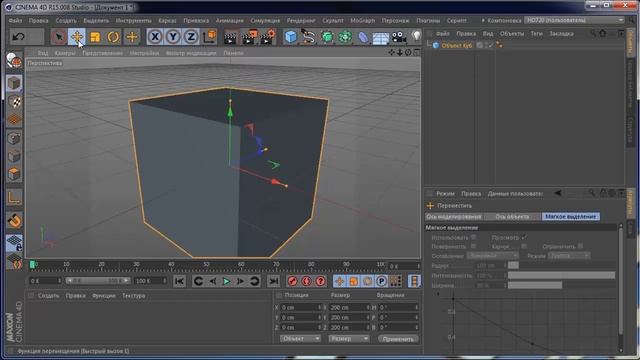Toggle Y axis lock

pos(173,37)
